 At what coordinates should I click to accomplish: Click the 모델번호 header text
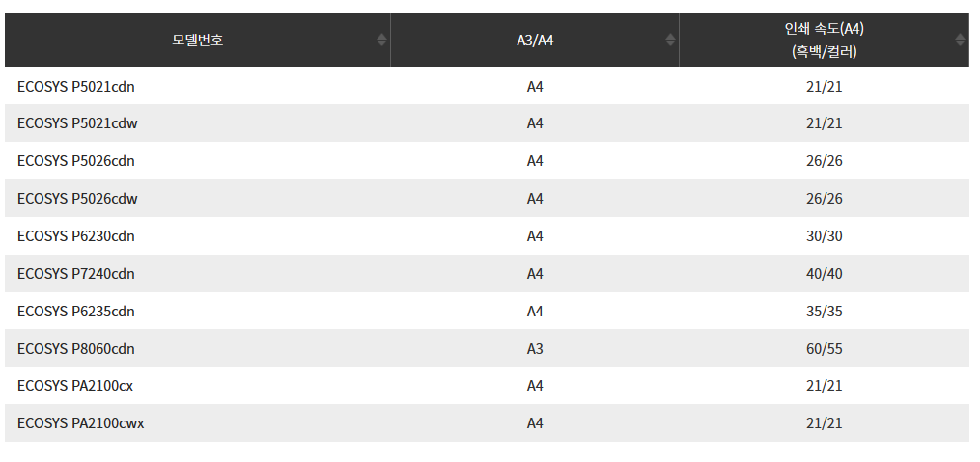coord(198,40)
